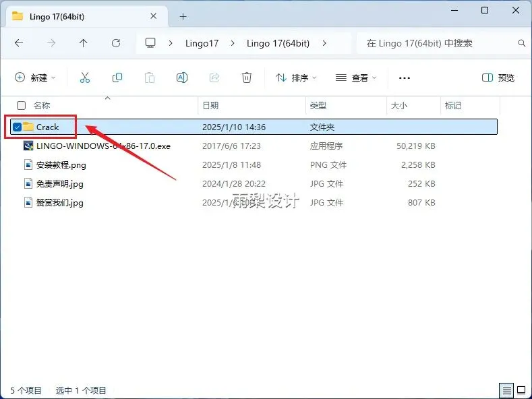Viewport: 532px width, 399px height.
Task: Switch to large icons view in status bar
Action: [x=521, y=390]
